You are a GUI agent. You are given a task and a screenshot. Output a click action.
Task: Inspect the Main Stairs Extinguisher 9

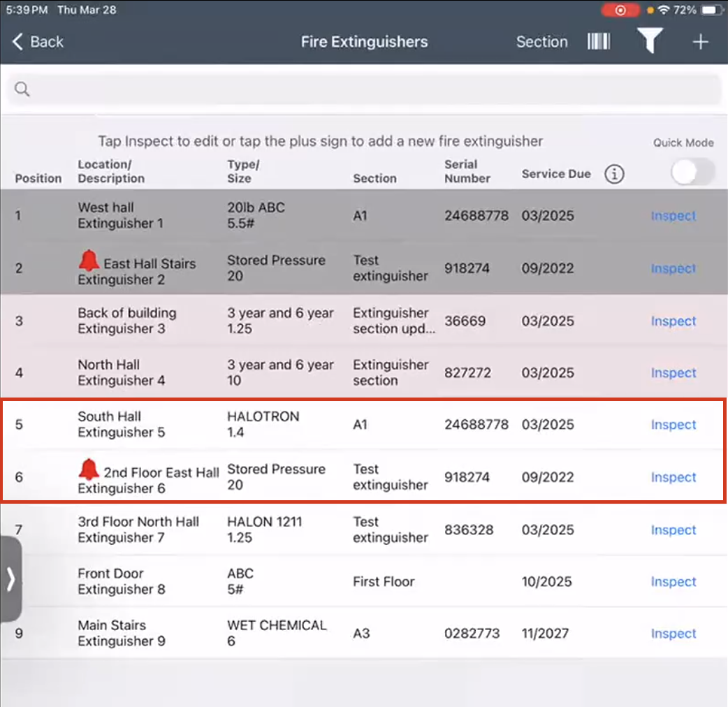(672, 633)
